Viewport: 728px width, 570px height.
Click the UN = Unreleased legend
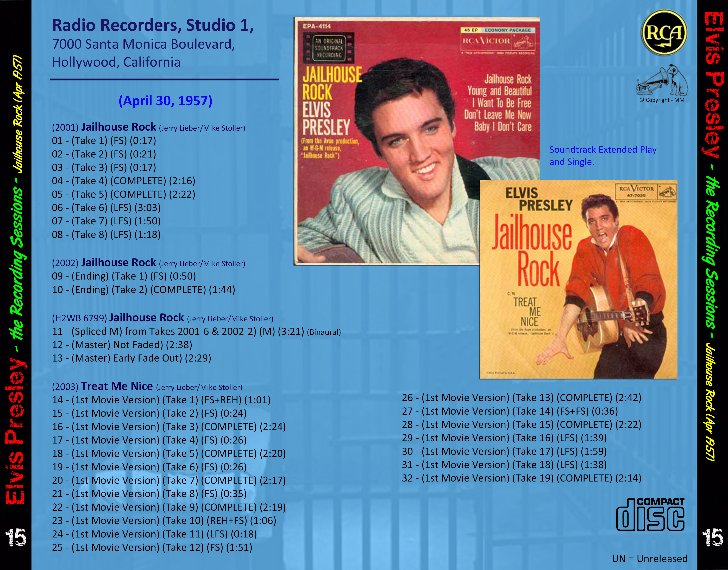click(650, 559)
